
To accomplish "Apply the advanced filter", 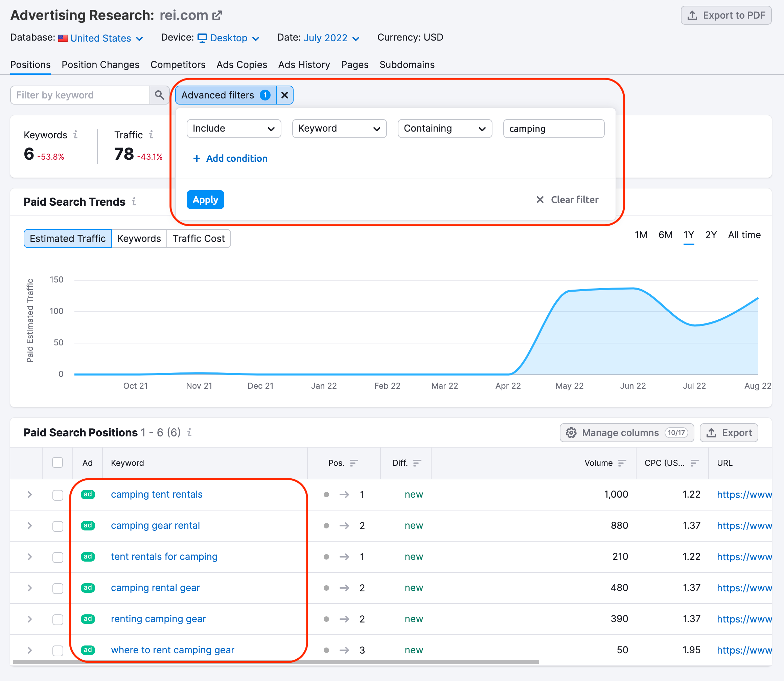I will point(205,200).
